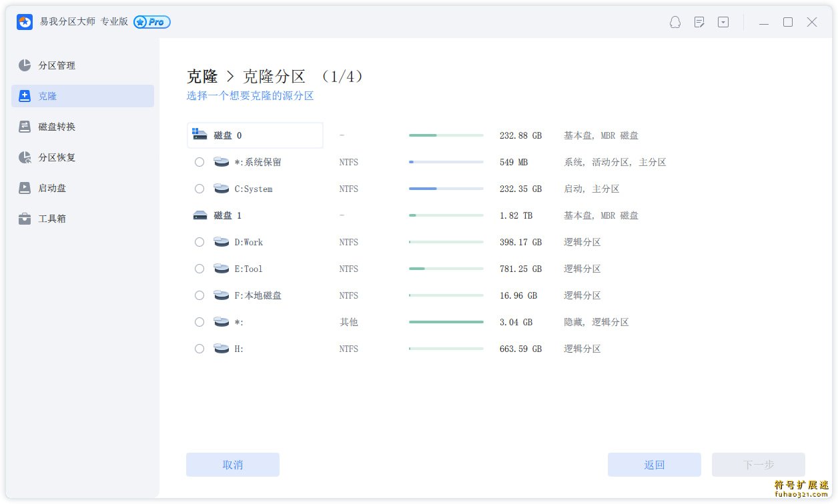This screenshot has height=504, width=838.
Task: Click the E:Tool drive icon
Action: (x=222, y=269)
